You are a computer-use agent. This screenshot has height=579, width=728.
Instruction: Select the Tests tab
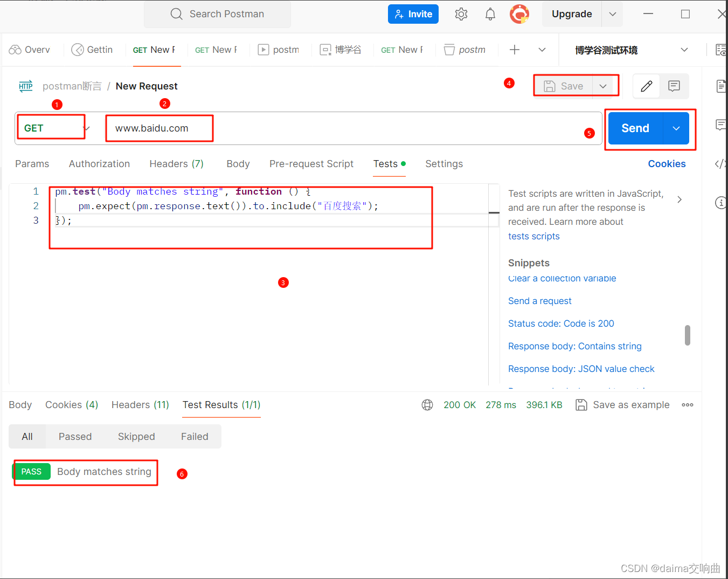[x=390, y=164]
